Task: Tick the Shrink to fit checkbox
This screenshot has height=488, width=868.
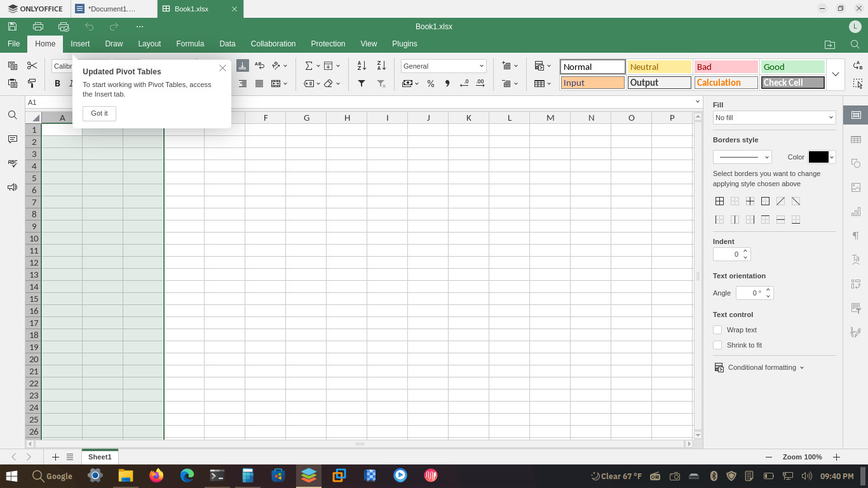Action: point(717,345)
